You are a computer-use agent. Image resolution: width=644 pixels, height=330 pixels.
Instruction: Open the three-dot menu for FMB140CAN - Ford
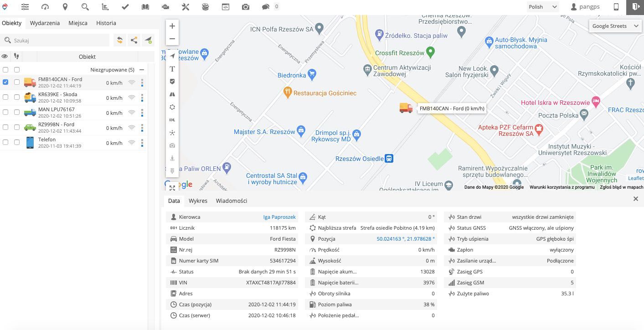pyautogui.click(x=142, y=82)
